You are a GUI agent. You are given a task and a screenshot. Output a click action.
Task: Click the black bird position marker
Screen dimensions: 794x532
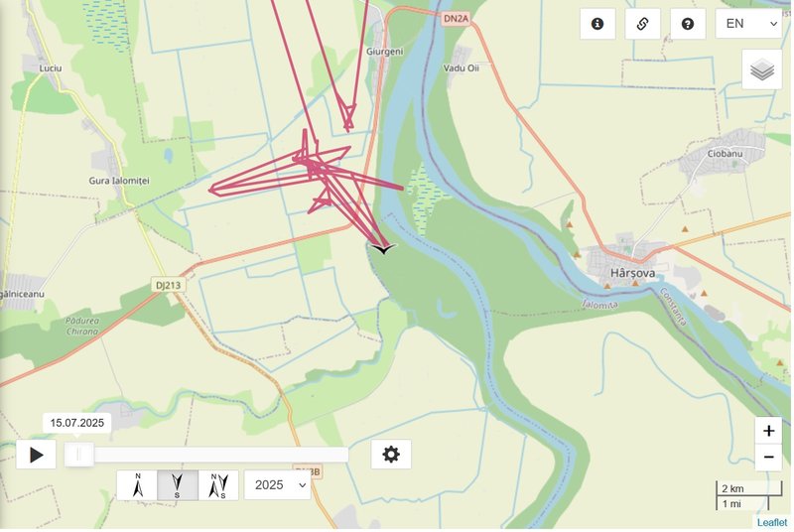[383, 248]
